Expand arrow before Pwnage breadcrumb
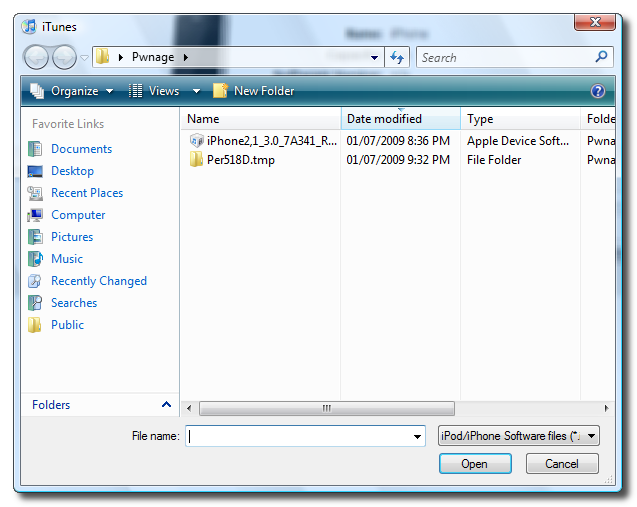The width and height of the screenshot is (637, 507). click(121, 57)
